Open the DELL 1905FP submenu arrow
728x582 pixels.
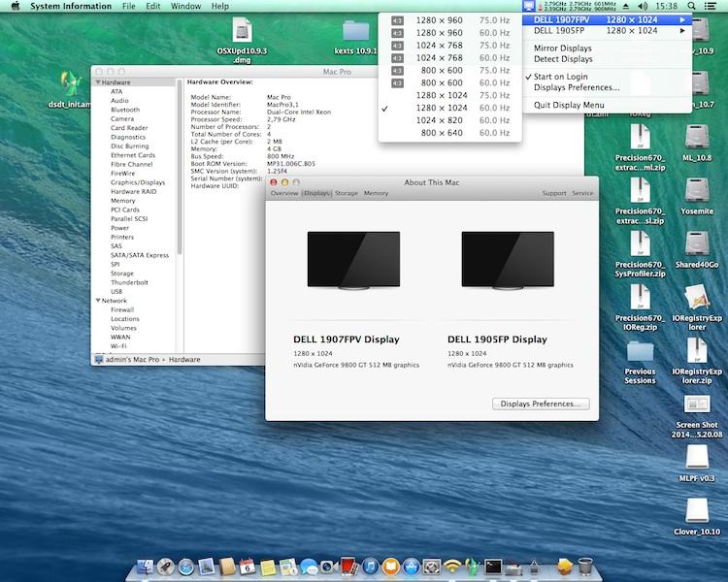(682, 31)
